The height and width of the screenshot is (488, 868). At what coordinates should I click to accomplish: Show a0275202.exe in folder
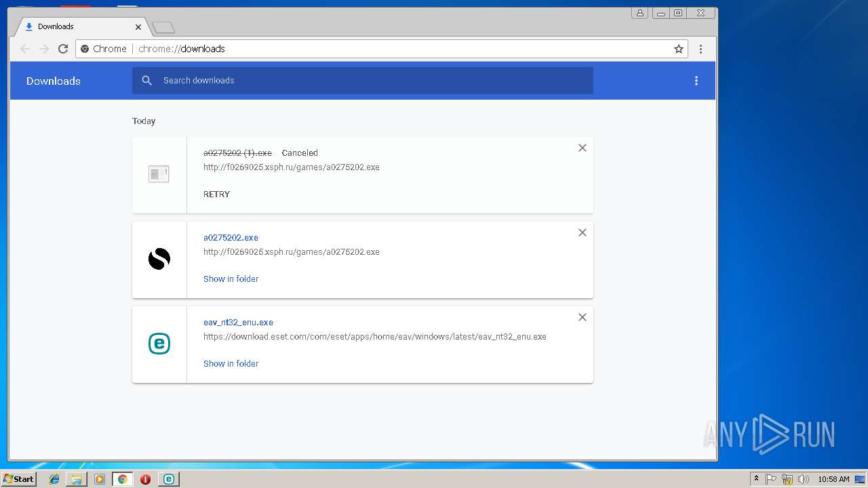[x=231, y=279]
